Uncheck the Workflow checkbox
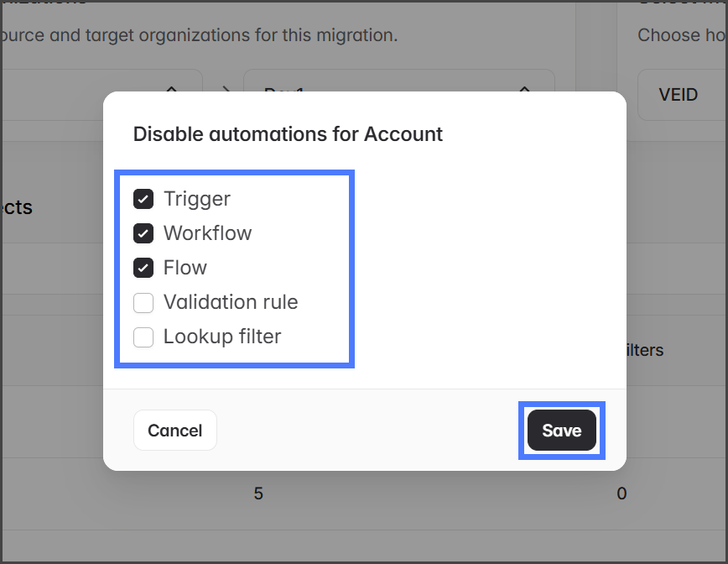The image size is (728, 564). pyautogui.click(x=143, y=233)
